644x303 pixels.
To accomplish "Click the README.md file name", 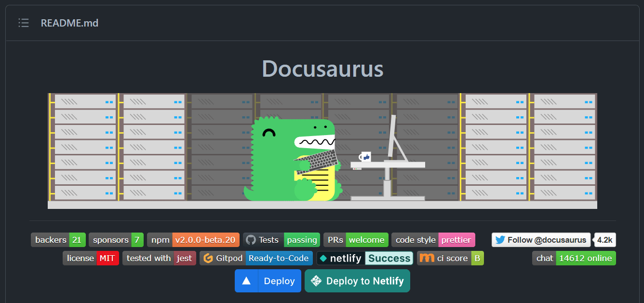I will 69,23.
